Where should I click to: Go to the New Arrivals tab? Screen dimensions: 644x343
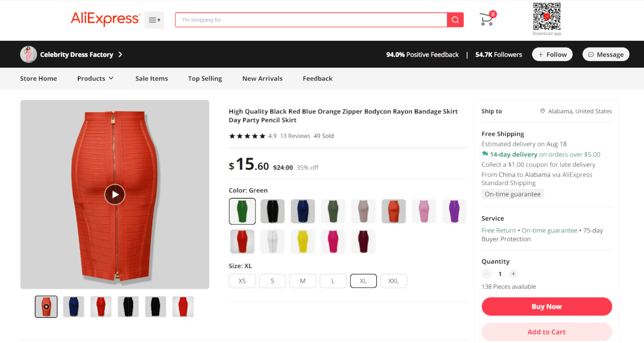262,78
